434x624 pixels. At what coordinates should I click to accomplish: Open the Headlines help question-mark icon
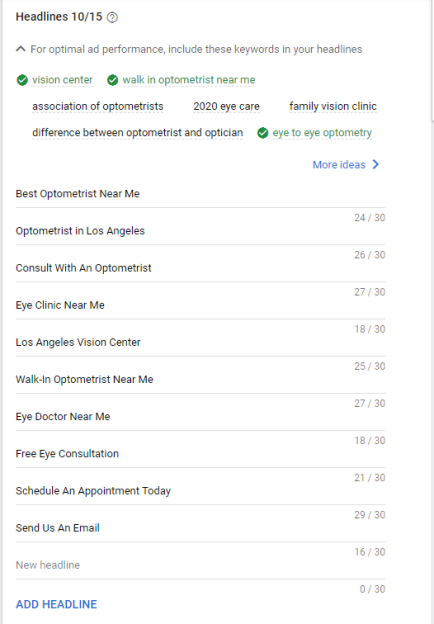pyautogui.click(x=113, y=18)
